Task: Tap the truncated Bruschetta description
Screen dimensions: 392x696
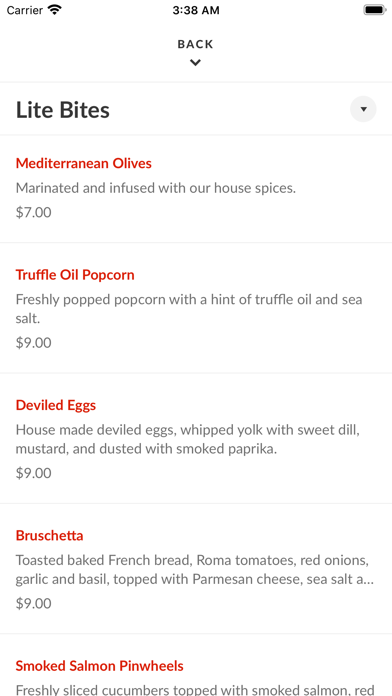Action: (x=195, y=569)
